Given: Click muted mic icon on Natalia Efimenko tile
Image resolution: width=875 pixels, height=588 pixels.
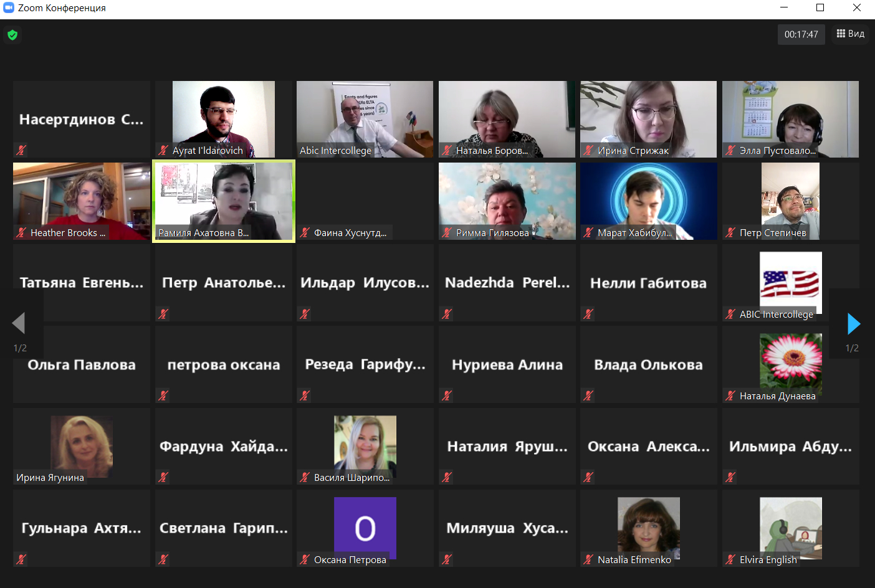Looking at the screenshot, I should point(588,559).
